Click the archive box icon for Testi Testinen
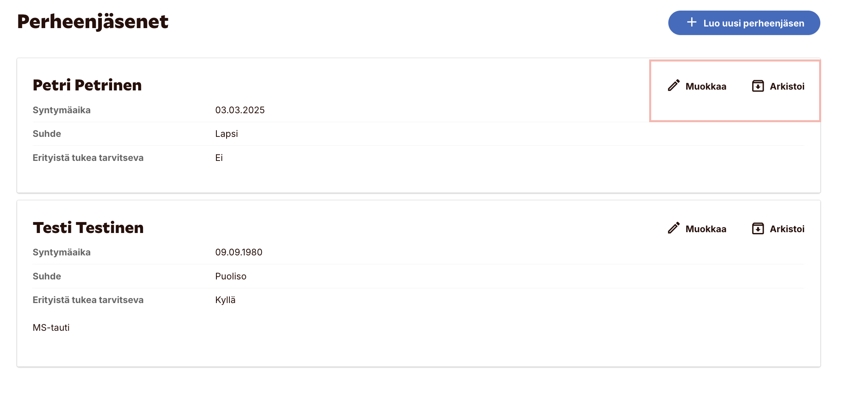Viewport: 868px width, 400px height. click(x=758, y=229)
